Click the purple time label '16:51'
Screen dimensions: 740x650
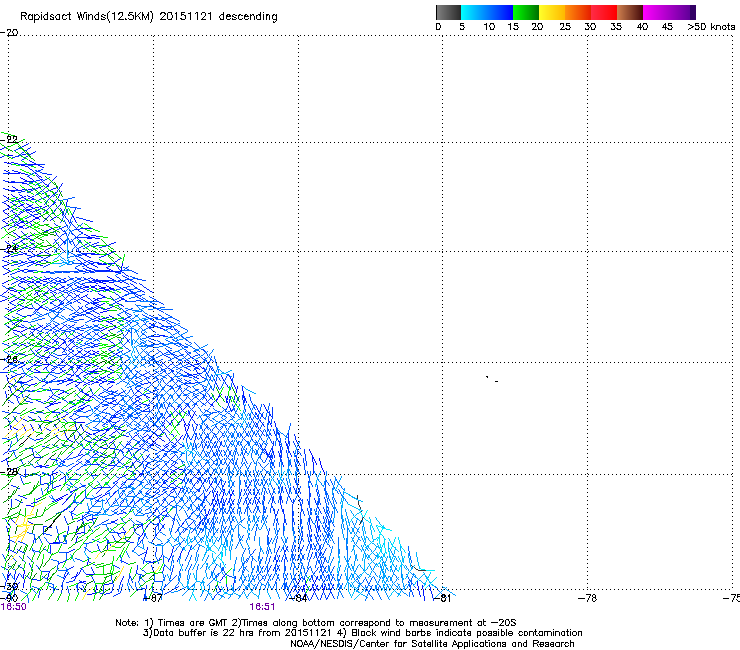pos(262,607)
